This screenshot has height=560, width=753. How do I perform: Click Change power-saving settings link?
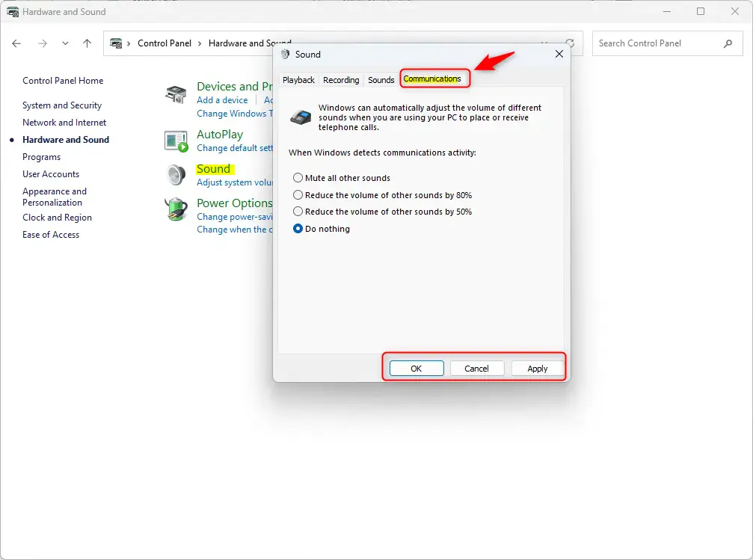(235, 217)
